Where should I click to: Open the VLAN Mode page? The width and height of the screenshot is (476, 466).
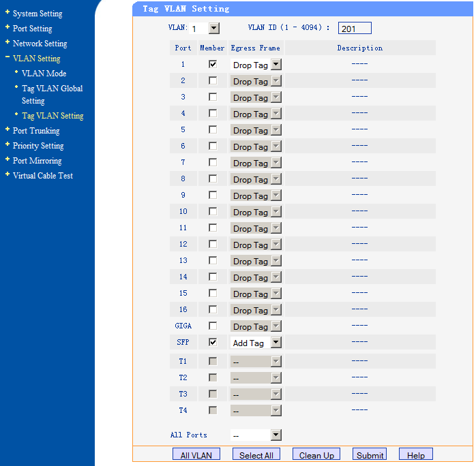point(44,73)
